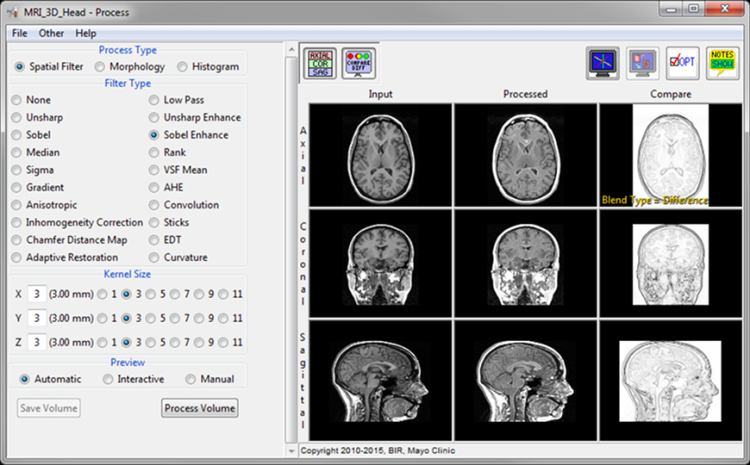Choose the Unsharp Enhance filter

click(154, 118)
